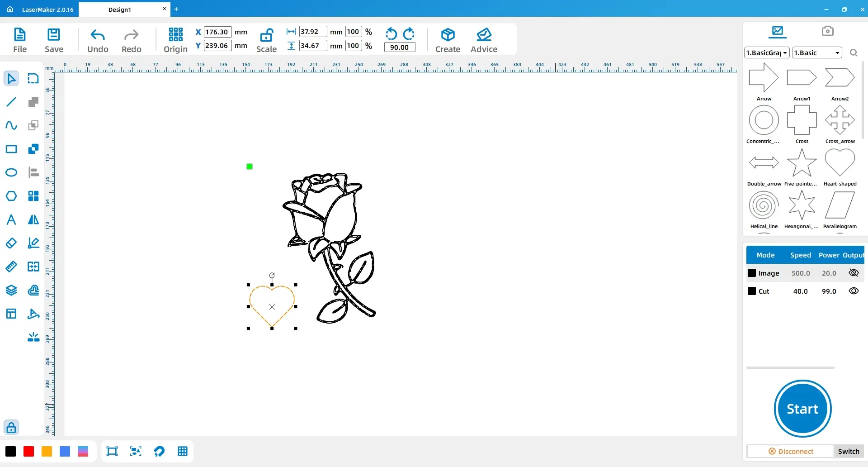Open the Array grid tool
The height and width of the screenshot is (467, 868).
[x=33, y=196]
